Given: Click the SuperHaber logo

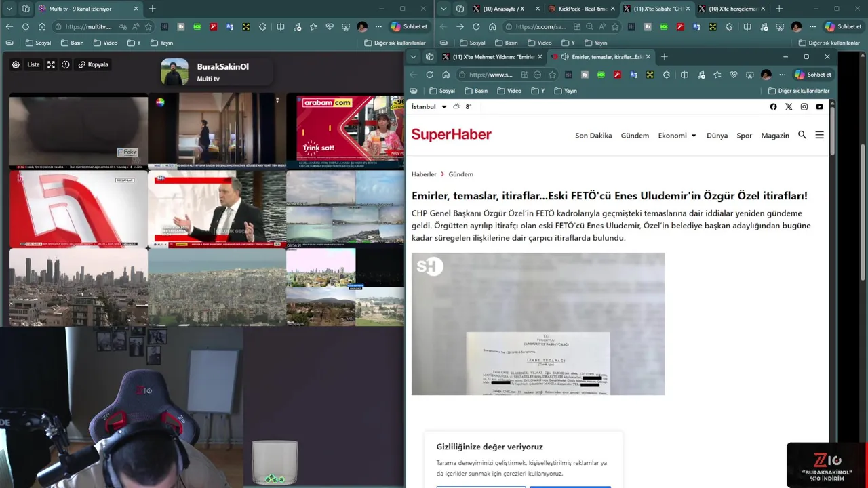Looking at the screenshot, I should tap(451, 134).
